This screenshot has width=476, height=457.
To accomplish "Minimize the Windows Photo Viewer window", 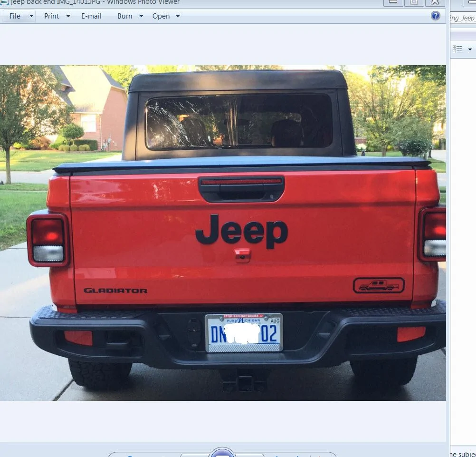I will click(x=393, y=2).
